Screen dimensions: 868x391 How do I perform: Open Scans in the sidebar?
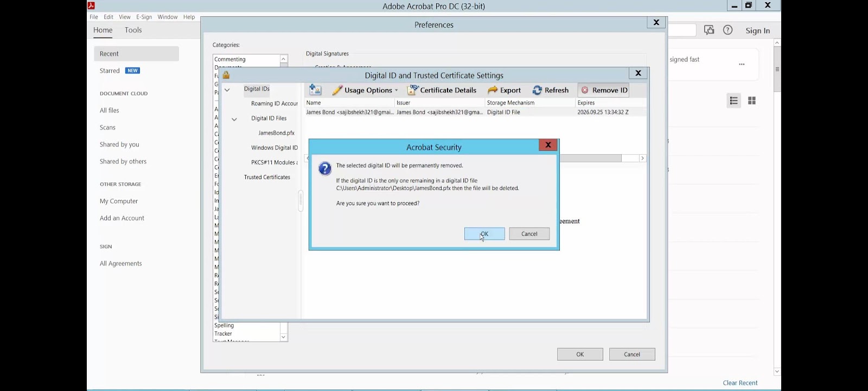tap(107, 128)
